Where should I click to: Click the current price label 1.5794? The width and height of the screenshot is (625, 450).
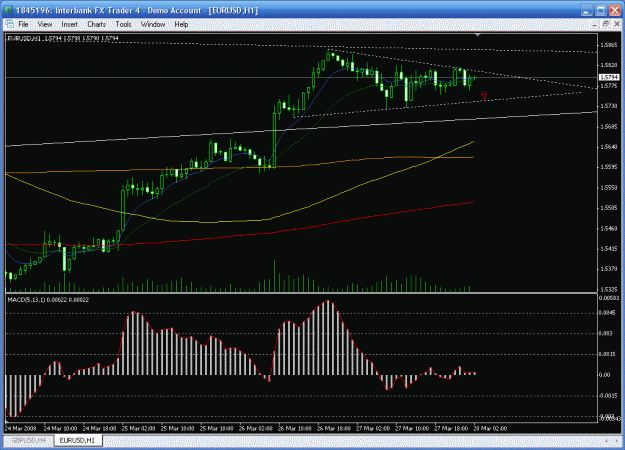pyautogui.click(x=609, y=77)
